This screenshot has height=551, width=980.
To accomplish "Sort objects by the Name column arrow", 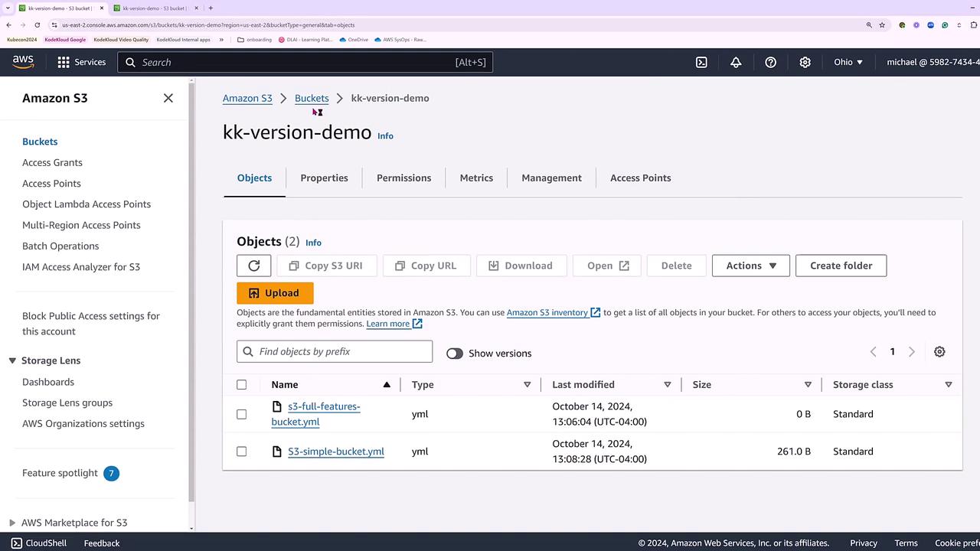I will point(387,384).
